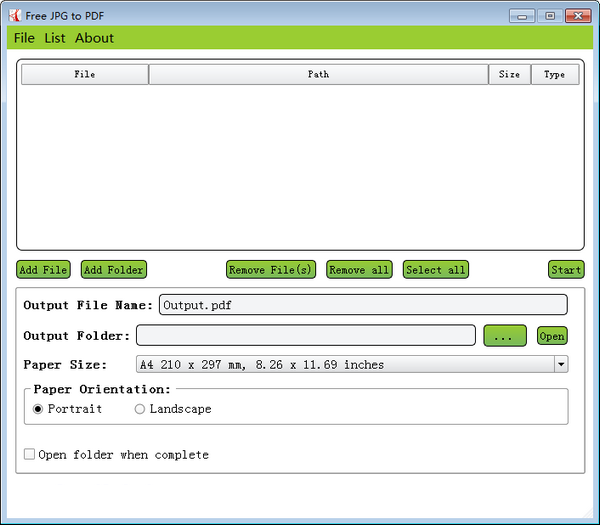Click the Add File button

pos(43,270)
